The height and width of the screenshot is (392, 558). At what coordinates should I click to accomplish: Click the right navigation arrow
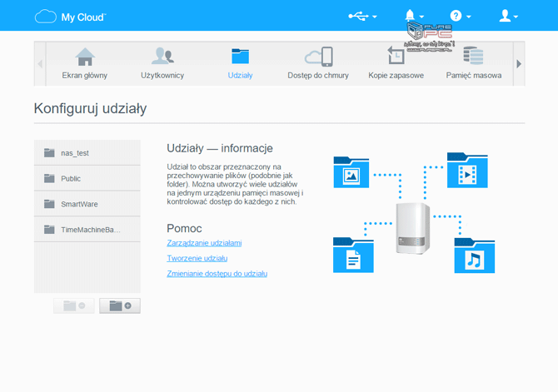[519, 64]
